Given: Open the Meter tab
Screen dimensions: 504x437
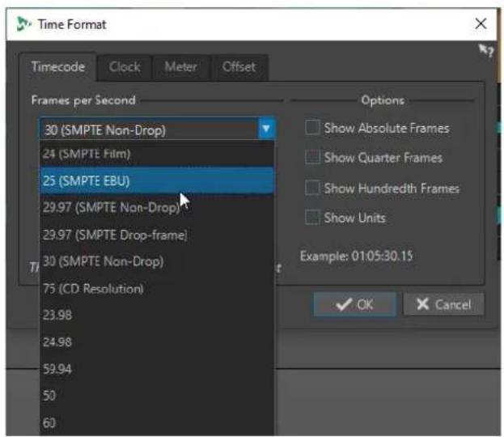Looking at the screenshot, I should (x=181, y=67).
